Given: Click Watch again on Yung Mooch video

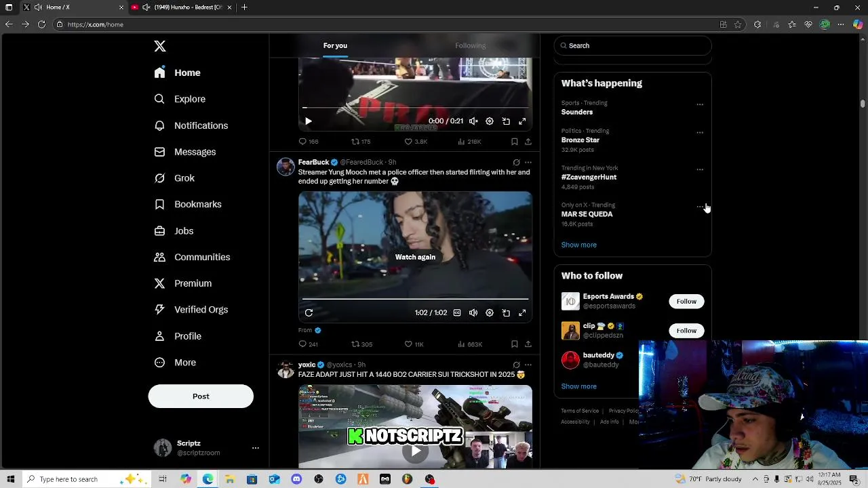Looking at the screenshot, I should [415, 257].
